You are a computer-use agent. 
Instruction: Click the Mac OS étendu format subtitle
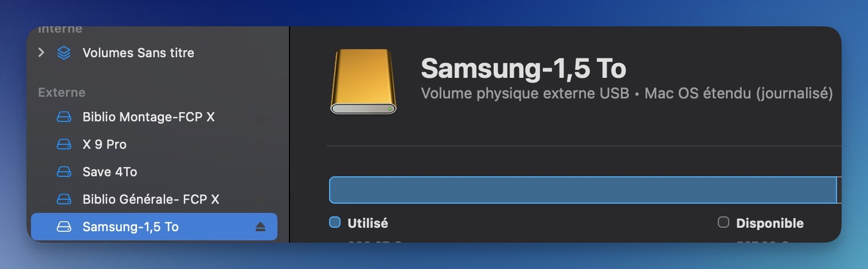point(738,93)
